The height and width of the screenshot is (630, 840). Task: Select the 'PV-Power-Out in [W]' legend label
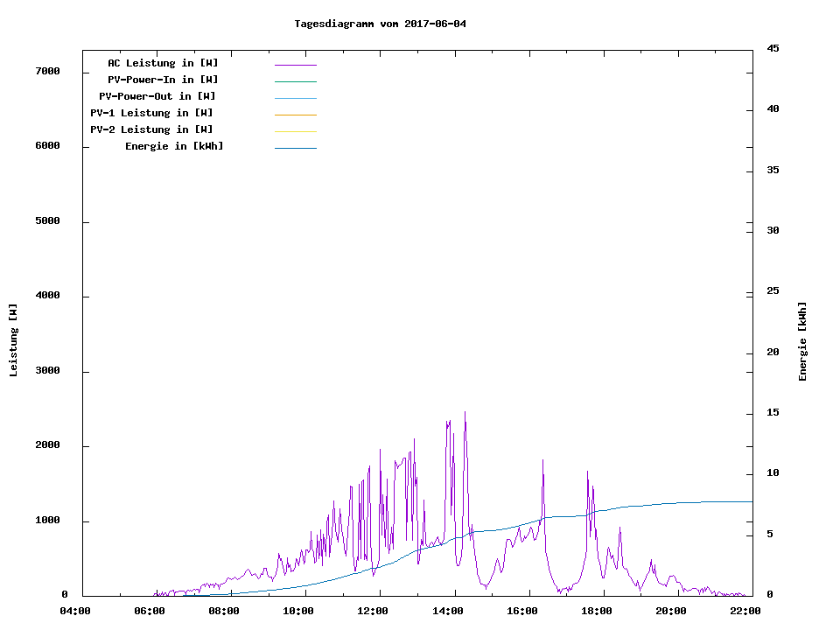click(x=157, y=96)
